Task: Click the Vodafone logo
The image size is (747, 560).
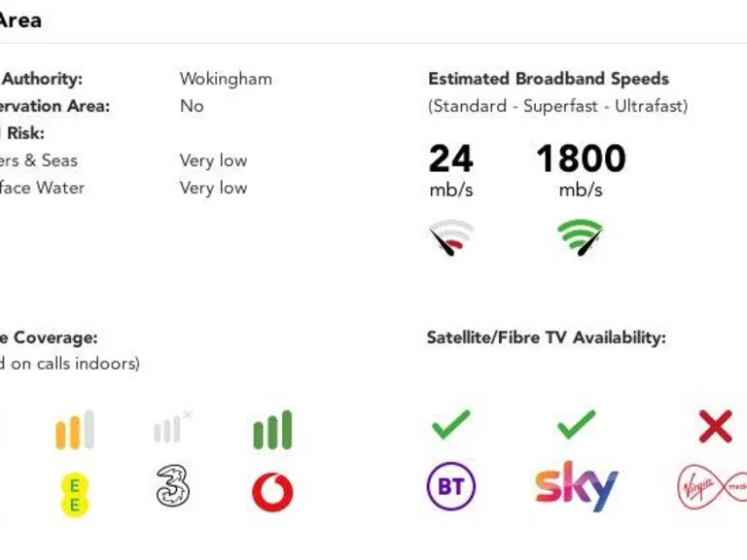Action: coord(272,491)
